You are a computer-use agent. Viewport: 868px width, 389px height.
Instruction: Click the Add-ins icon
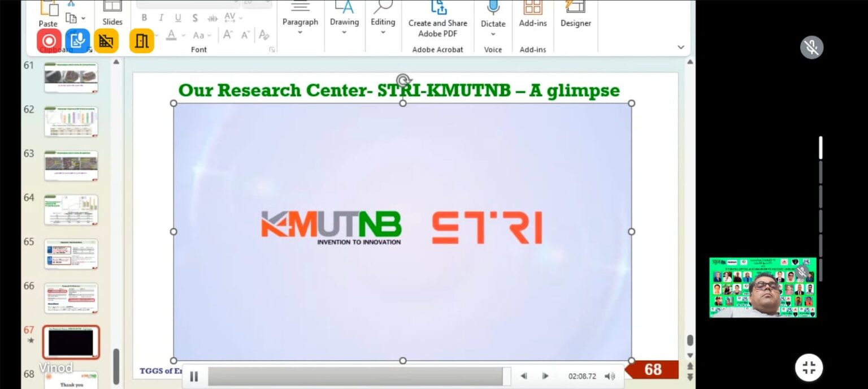point(532,14)
